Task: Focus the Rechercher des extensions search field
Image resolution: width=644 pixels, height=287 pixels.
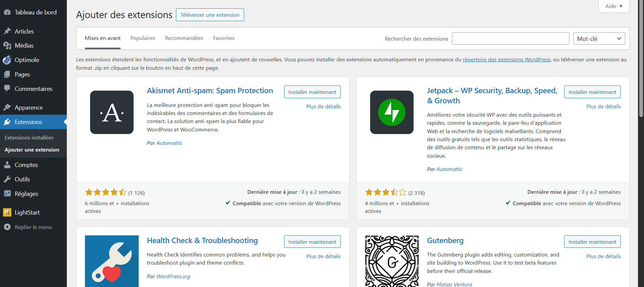Action: click(x=510, y=39)
